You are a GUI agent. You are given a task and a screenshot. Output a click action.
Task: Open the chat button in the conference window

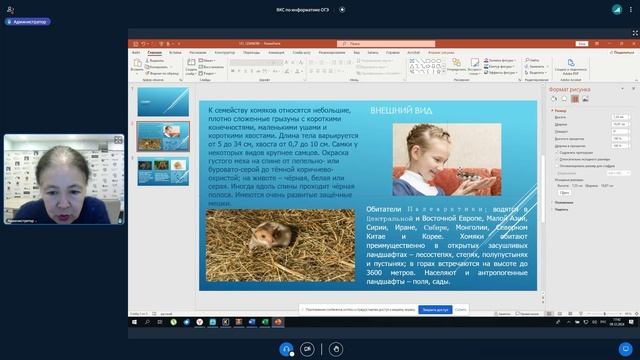click(x=625, y=349)
